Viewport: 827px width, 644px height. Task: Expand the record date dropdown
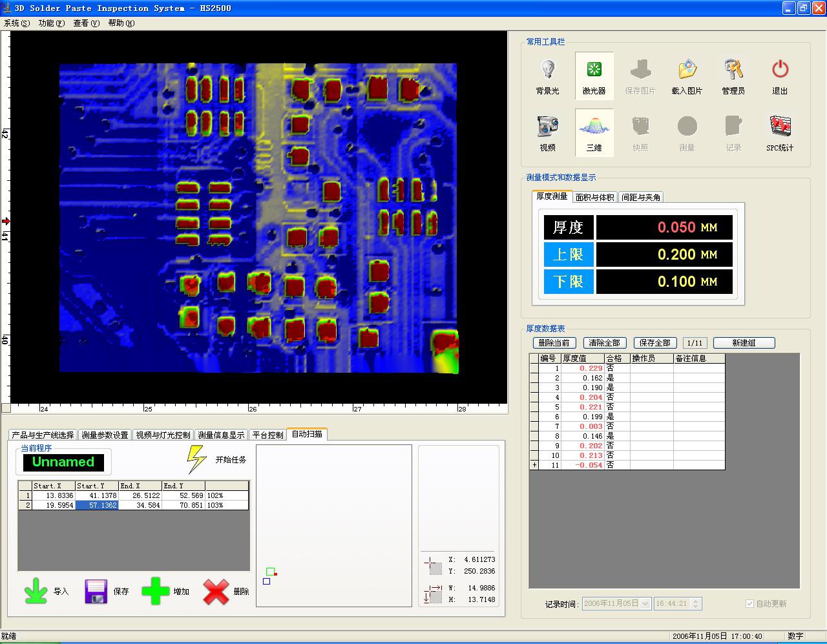coord(644,603)
